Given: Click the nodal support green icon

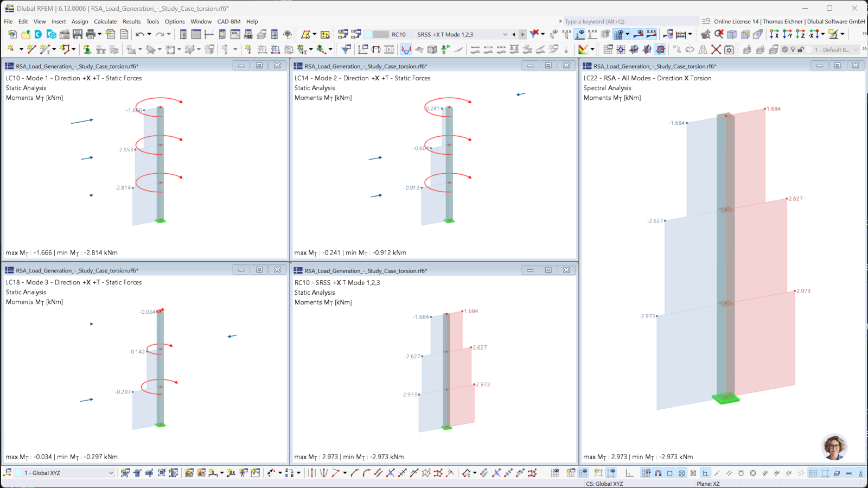Looking at the screenshot, I should 87,49.
